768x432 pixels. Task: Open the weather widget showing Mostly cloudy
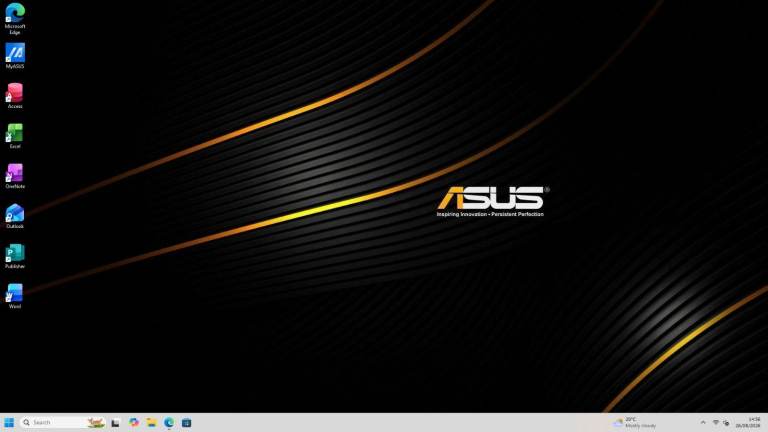(x=636, y=422)
